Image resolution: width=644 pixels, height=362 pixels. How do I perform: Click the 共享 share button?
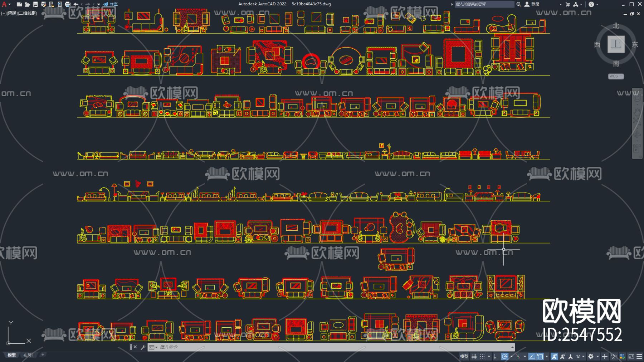(x=111, y=4)
